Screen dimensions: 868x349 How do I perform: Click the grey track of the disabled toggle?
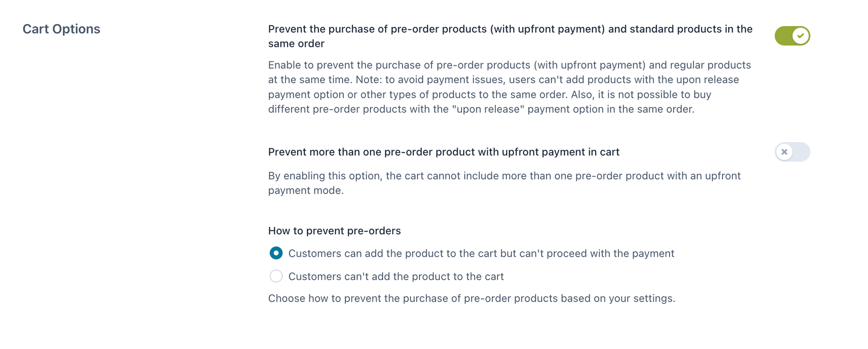pos(801,152)
